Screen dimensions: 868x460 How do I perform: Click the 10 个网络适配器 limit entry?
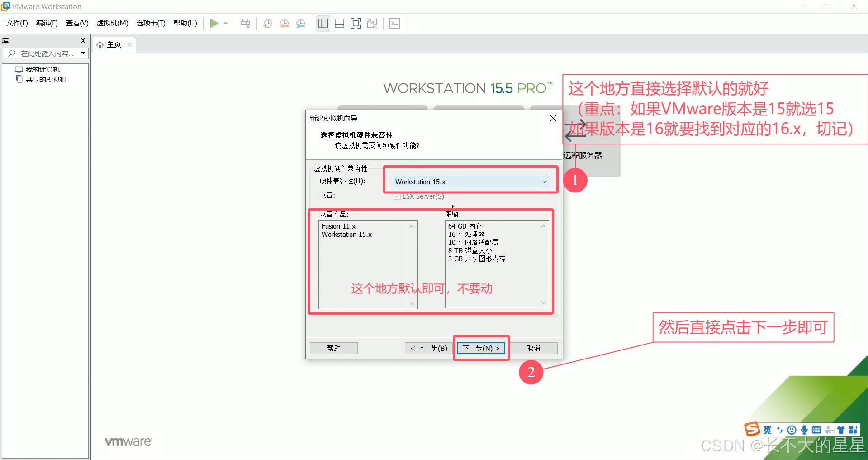pos(473,242)
